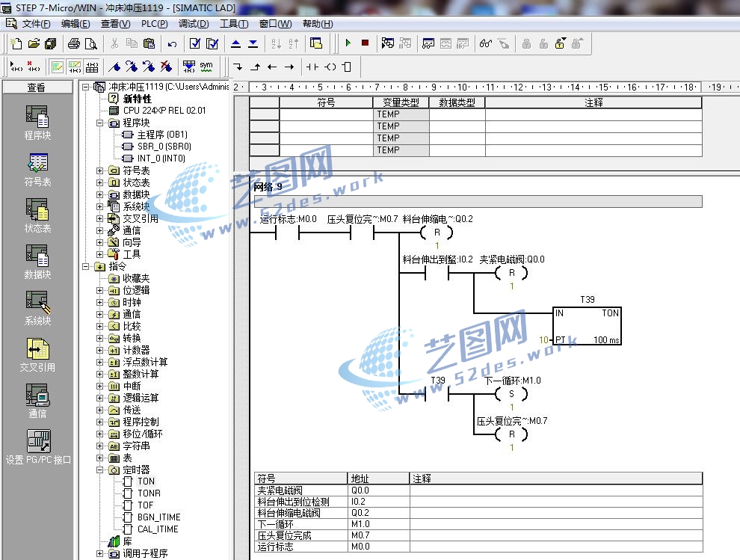The width and height of the screenshot is (740, 560).
Task: Toggle the symbol information table icon
Action: coord(92,67)
